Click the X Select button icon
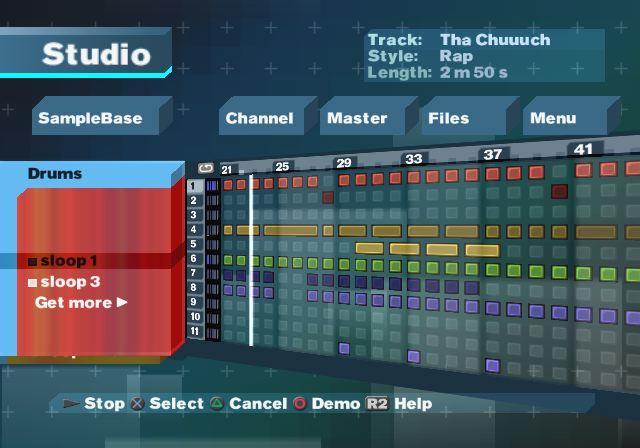Screen dimensions: 640x448 (x=138, y=404)
